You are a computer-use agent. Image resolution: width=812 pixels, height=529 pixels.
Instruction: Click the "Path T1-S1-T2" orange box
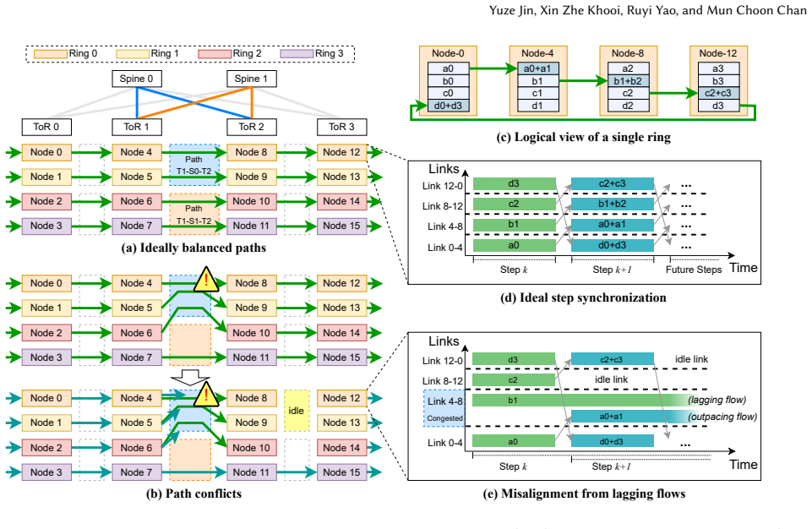194,214
